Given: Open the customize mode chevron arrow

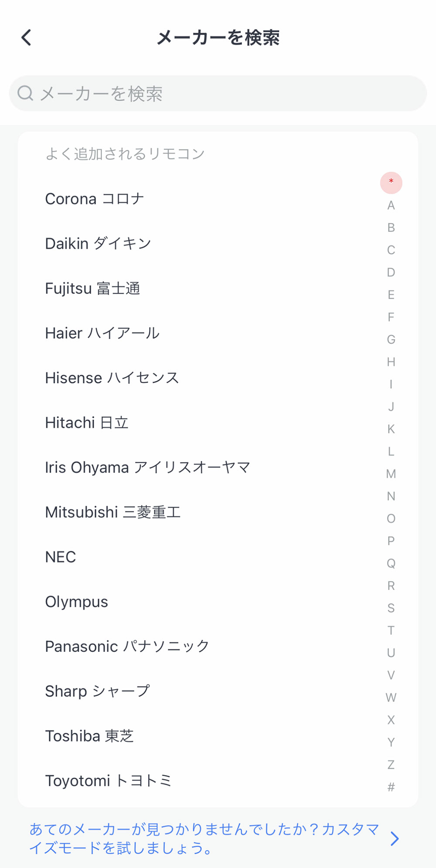Looking at the screenshot, I should click(x=395, y=839).
